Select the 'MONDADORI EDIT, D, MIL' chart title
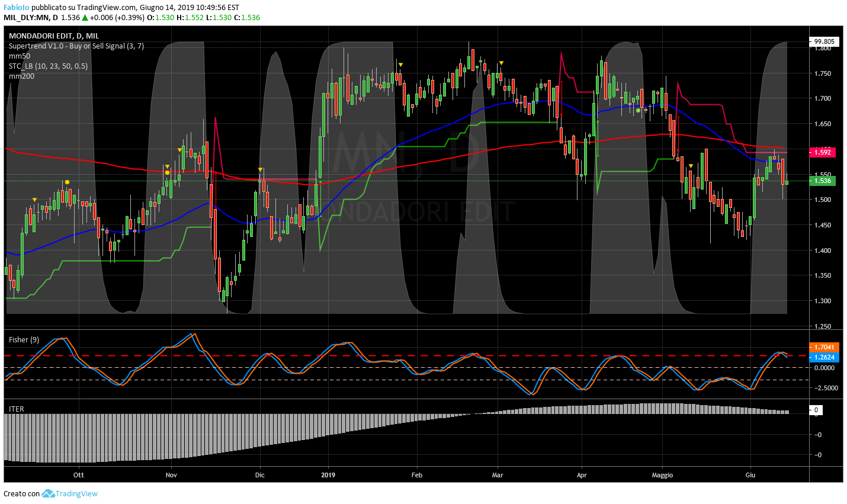Viewport: 847px width, 504px height. (54, 36)
